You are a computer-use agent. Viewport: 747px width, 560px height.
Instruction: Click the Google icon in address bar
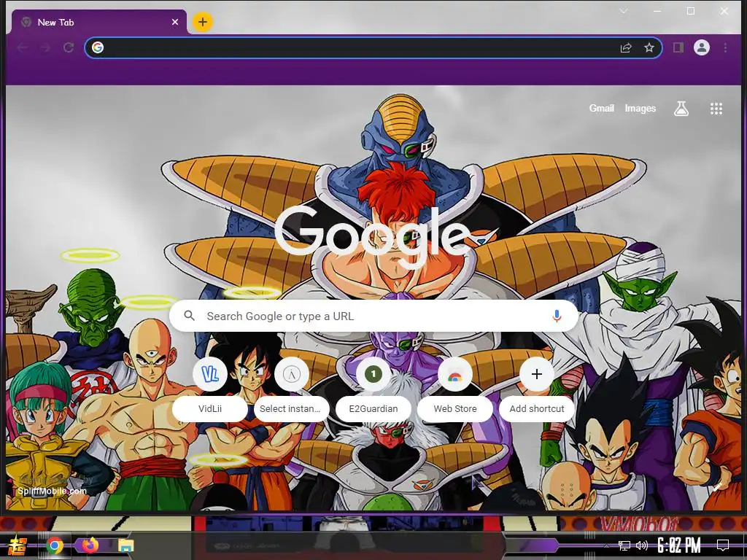(98, 47)
